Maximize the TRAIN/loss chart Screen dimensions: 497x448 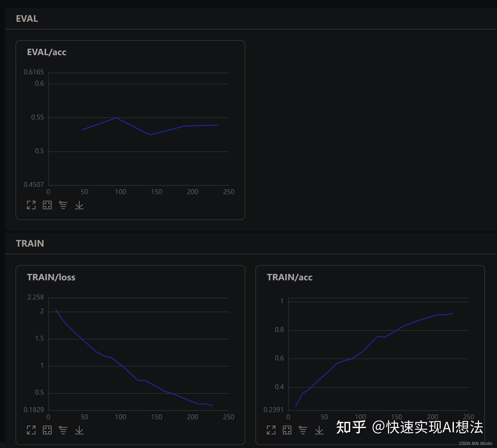(31, 430)
